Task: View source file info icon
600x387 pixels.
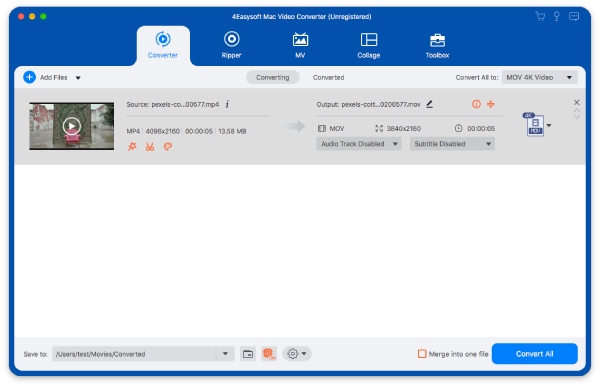Action: click(x=227, y=104)
